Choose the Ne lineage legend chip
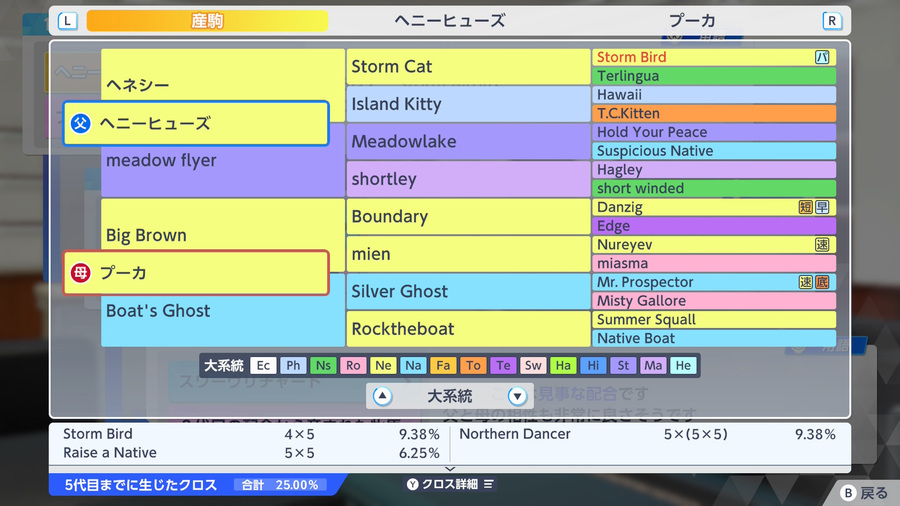 pos(383,365)
